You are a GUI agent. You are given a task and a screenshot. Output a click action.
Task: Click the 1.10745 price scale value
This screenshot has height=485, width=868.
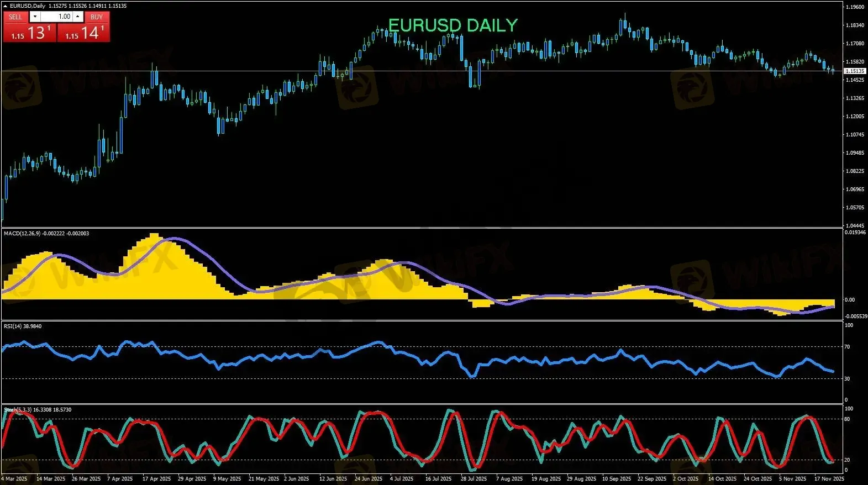[x=855, y=135]
